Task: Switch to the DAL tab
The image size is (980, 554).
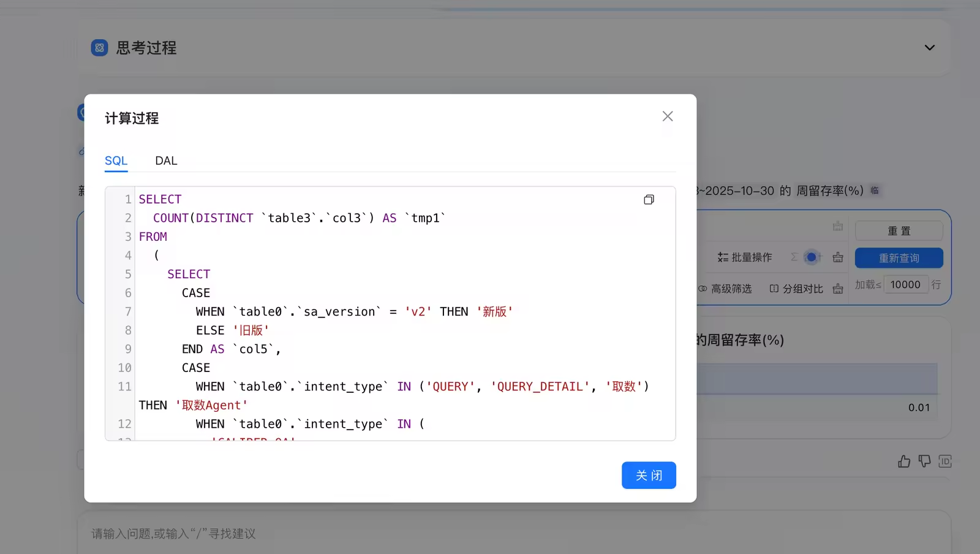Action: point(166,161)
